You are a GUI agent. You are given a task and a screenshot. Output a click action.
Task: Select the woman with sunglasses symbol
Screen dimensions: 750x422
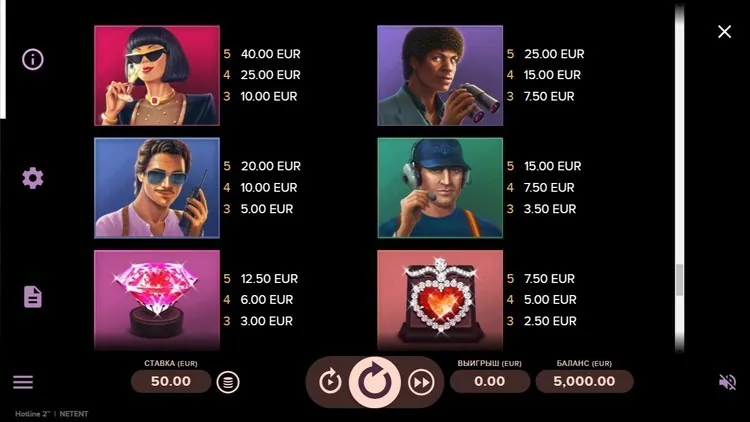[157, 76]
